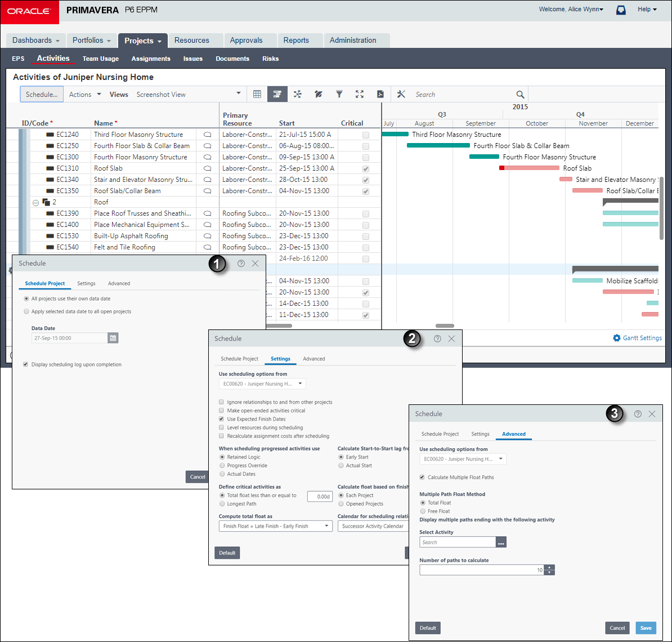Click the PDF print icon in the toolbar
The width and height of the screenshot is (672, 642).
(x=380, y=95)
